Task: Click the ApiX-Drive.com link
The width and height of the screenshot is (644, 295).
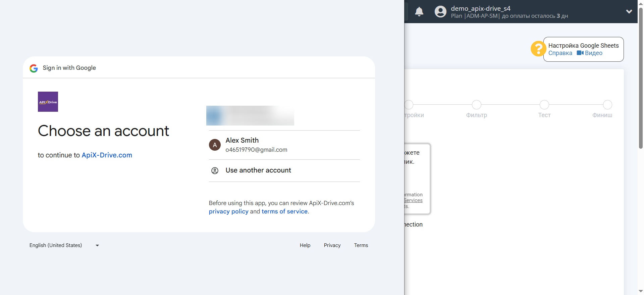Action: pyautogui.click(x=107, y=155)
